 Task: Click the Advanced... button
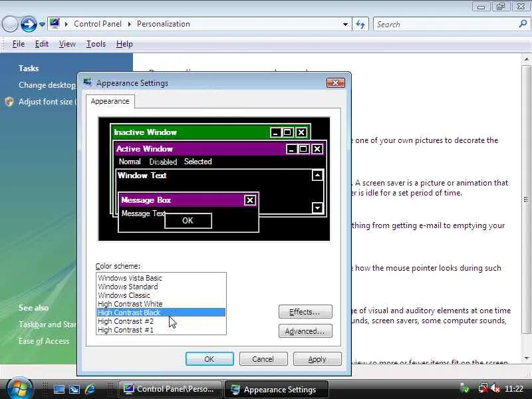305,331
